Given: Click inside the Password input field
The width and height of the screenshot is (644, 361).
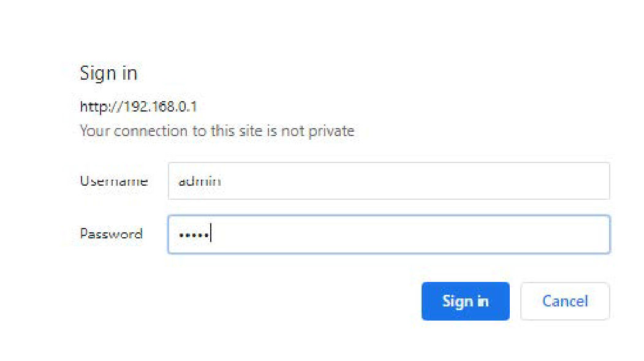Looking at the screenshot, I should pos(388,234).
